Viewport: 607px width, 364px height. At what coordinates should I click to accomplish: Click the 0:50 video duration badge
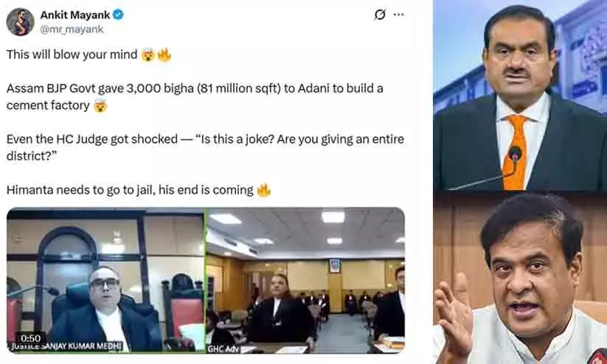tap(30, 338)
